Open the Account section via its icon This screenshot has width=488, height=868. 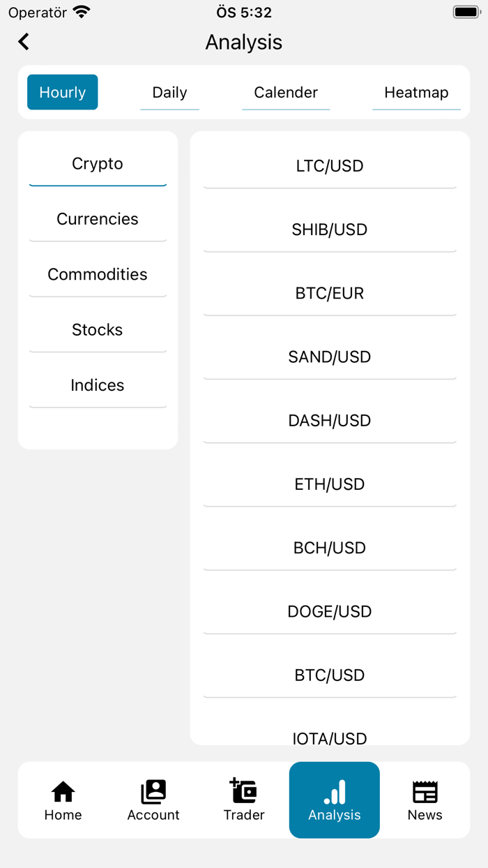(153, 791)
